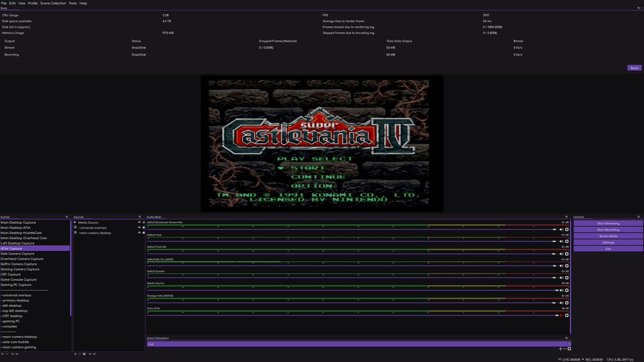Select Main Desktop Capture scene

coord(35,223)
